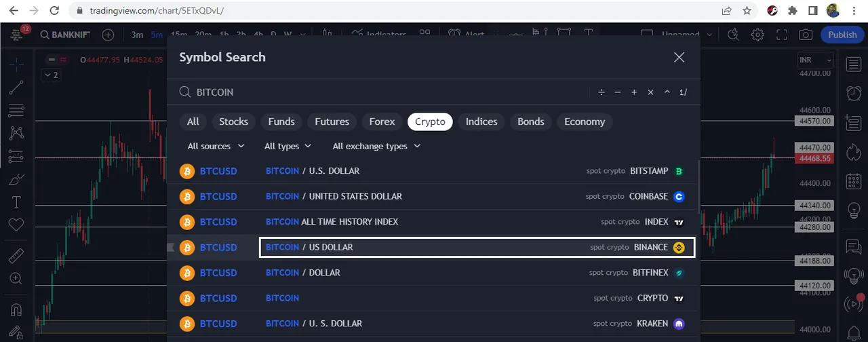Select BTCUSD CRYPTO index result
This screenshot has height=342, width=868.
pyautogui.click(x=433, y=298)
